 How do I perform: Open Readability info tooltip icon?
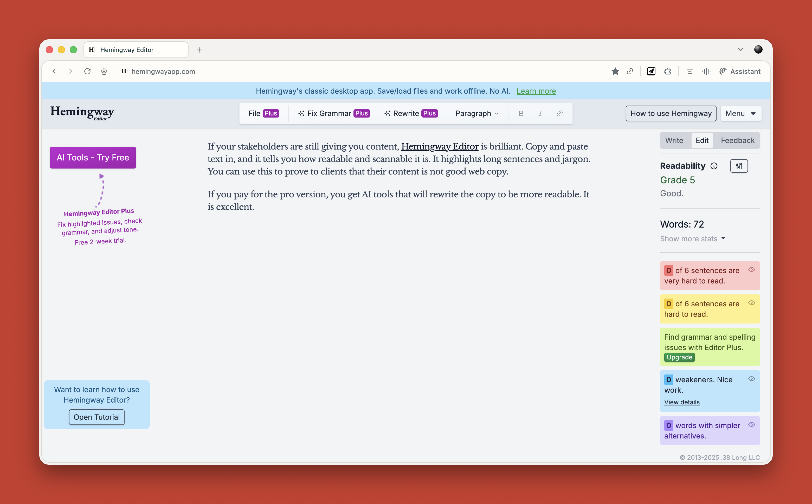point(714,166)
